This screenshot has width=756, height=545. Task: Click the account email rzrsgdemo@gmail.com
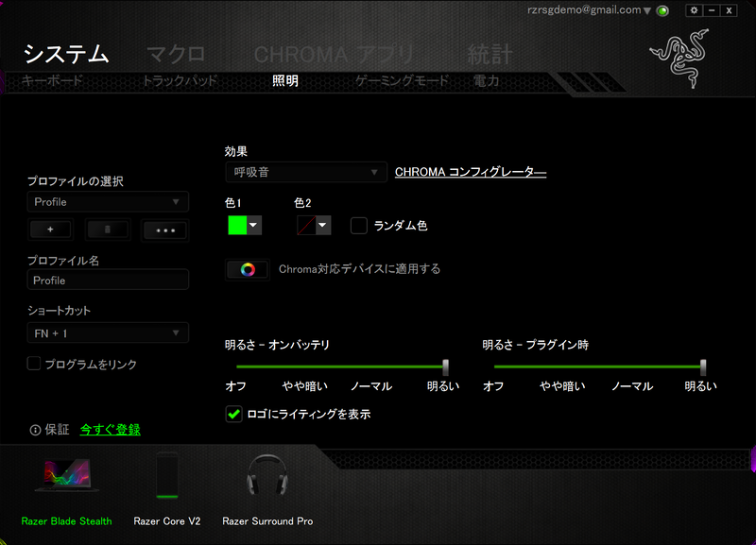(584, 10)
